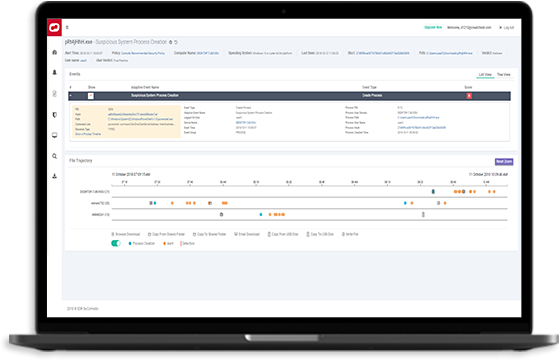This screenshot has width=560, height=361.
Task: Click the Adaptive Event Name column header
Action: pos(145,87)
